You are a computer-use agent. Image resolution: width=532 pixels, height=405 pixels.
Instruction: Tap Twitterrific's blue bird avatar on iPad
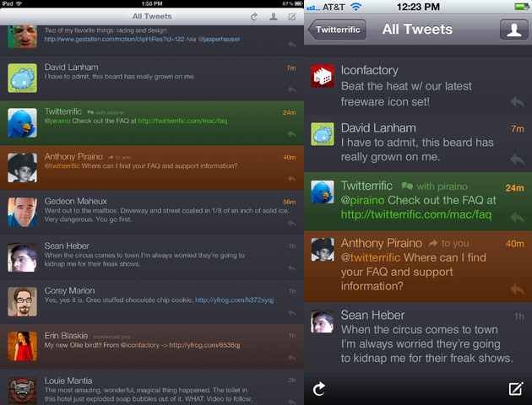[x=23, y=122]
